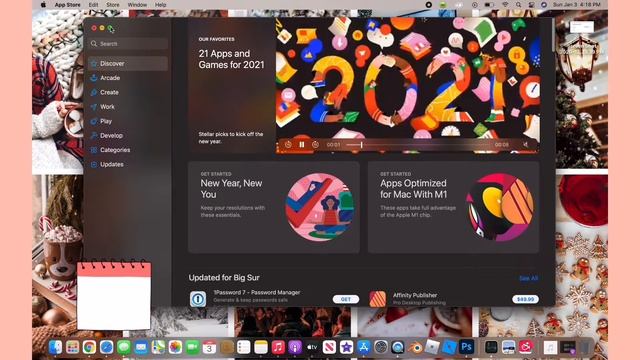Image resolution: width=640 pixels, height=360 pixels.
Task: Launch Photoshop from the Dock
Action: click(467, 347)
